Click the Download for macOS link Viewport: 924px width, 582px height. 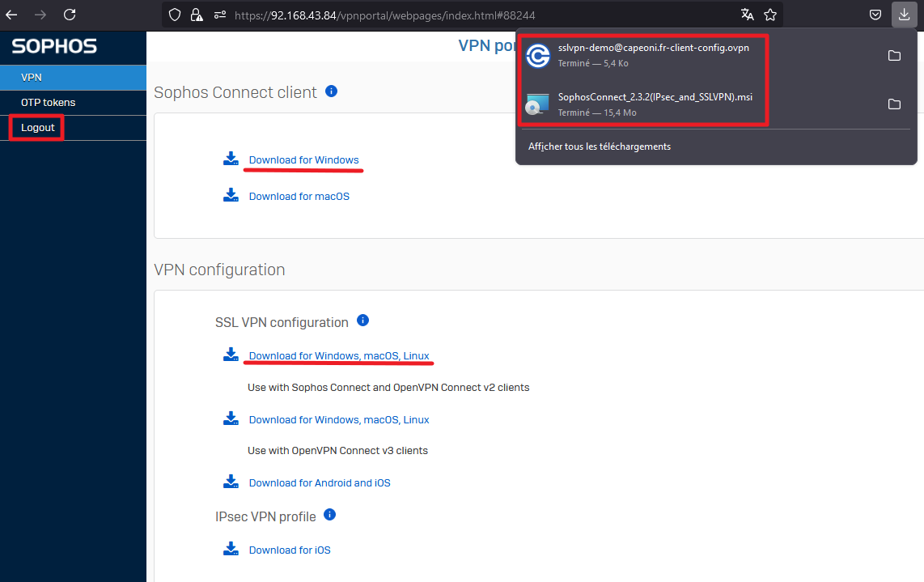299,197
